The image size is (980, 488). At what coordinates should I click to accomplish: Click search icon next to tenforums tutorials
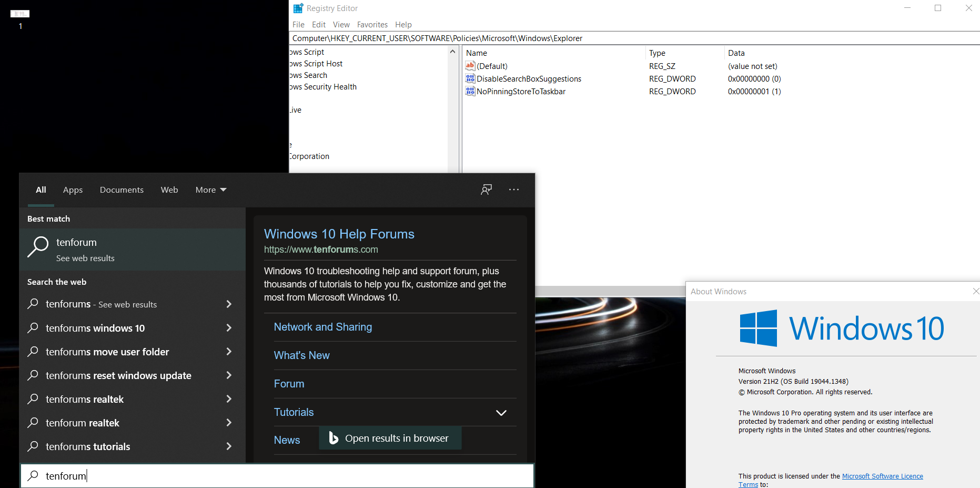click(x=33, y=446)
